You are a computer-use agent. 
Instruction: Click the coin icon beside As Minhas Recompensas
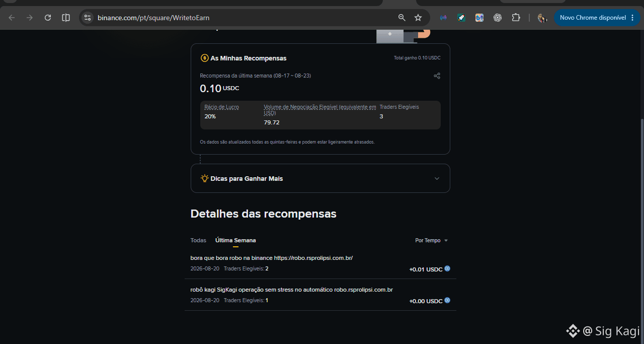(204, 58)
